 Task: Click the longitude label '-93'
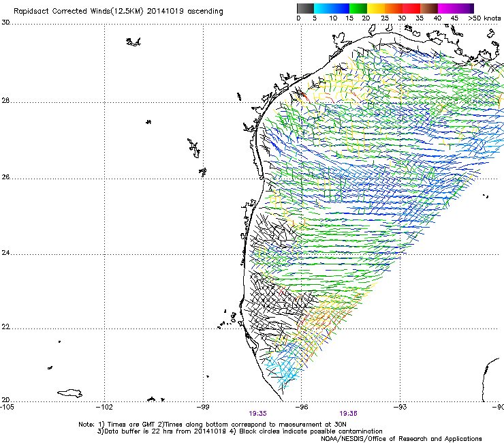pos(400,407)
